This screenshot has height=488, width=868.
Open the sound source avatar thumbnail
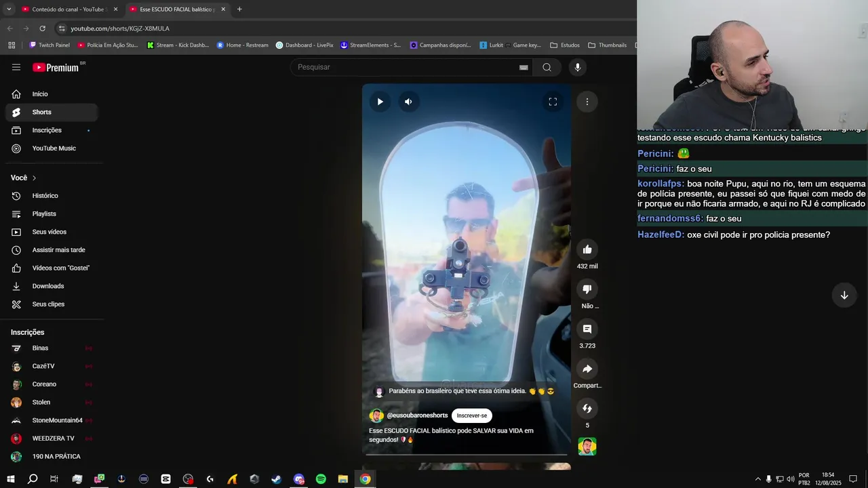(587, 447)
